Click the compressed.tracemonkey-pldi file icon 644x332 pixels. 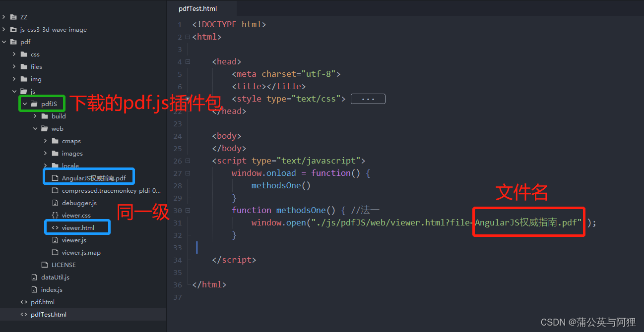click(55, 190)
